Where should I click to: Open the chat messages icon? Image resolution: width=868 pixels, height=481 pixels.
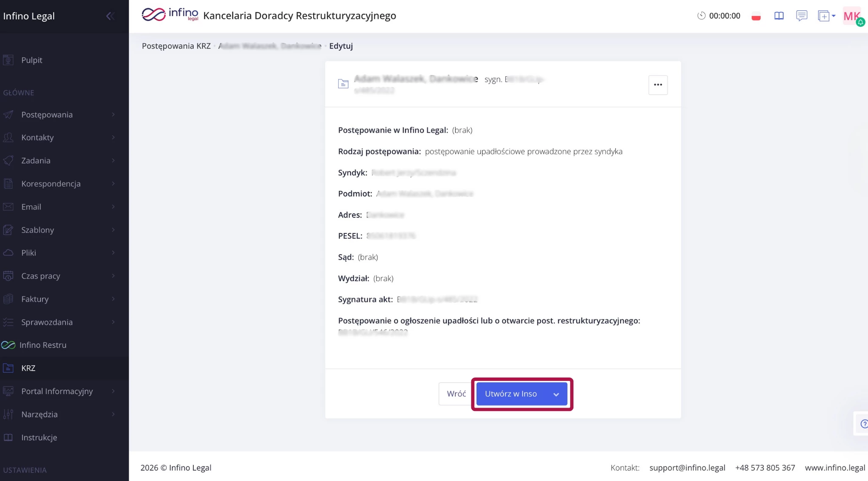(x=801, y=16)
